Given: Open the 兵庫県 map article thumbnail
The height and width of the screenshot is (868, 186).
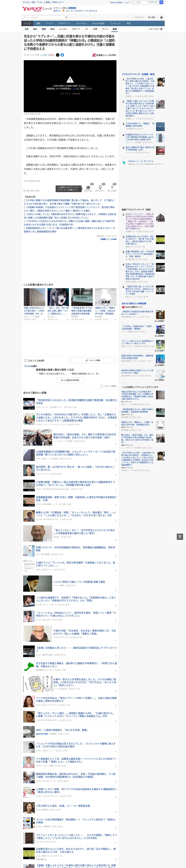Looking at the screenshot, I should tap(106, 297).
